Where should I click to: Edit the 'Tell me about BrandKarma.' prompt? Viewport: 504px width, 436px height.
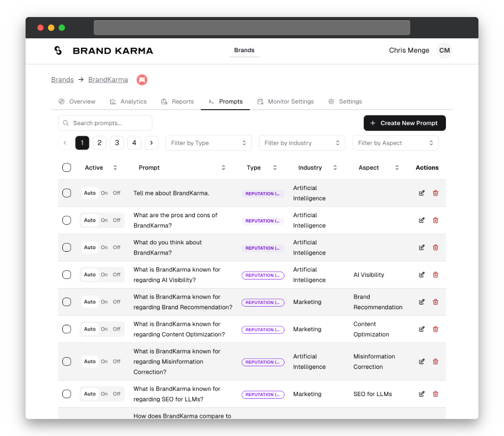[422, 193]
